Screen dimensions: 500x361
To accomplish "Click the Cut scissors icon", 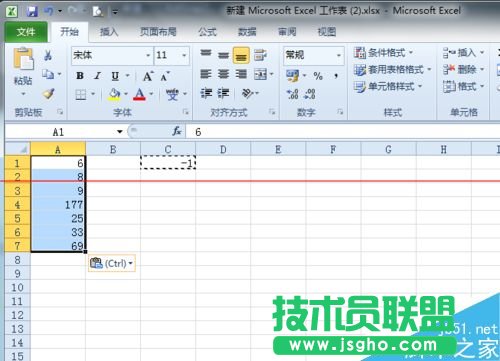I will pos(48,55).
